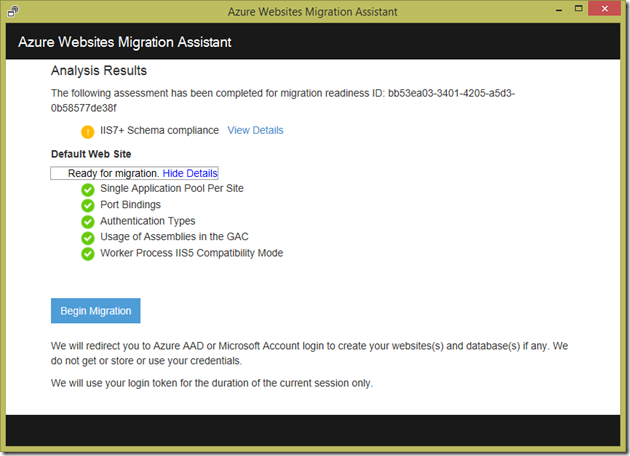The height and width of the screenshot is (456, 630).
Task: Close the Migration Assistant window
Action: coord(605,8)
